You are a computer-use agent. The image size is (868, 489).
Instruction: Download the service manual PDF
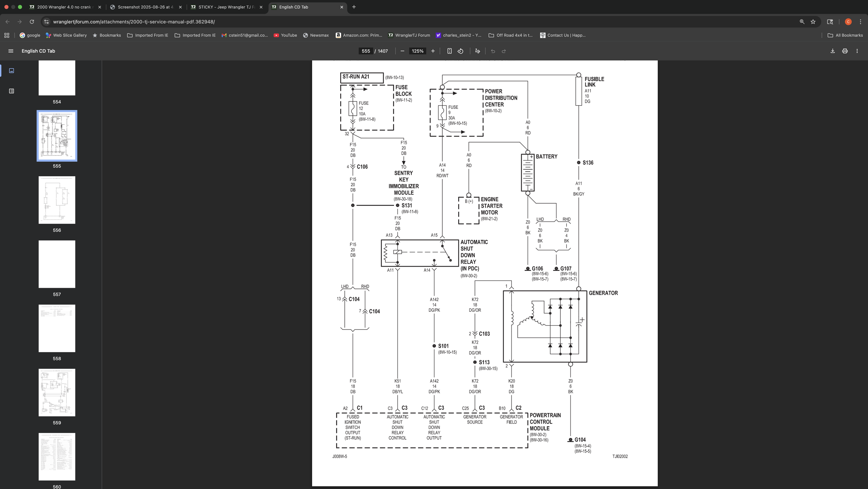[833, 51]
